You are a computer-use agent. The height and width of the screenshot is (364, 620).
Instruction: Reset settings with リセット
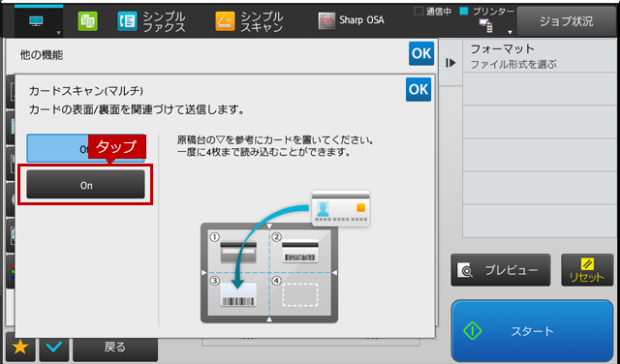pyautogui.click(x=587, y=270)
